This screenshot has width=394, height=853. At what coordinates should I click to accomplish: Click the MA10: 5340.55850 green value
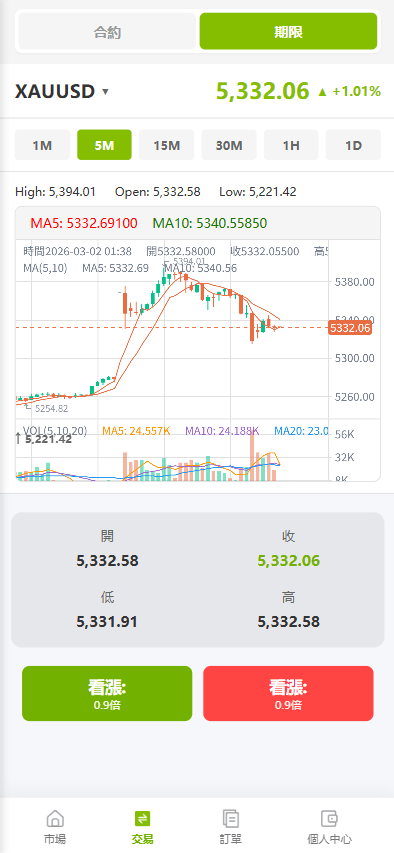tap(210, 223)
